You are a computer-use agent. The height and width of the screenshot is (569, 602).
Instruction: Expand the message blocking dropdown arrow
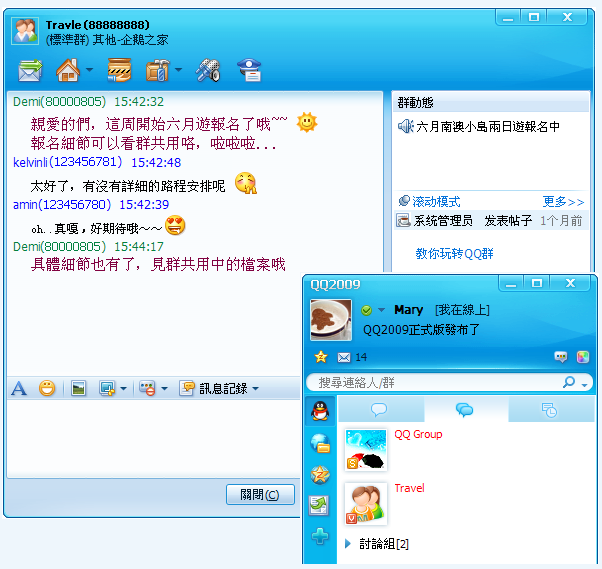point(164,389)
